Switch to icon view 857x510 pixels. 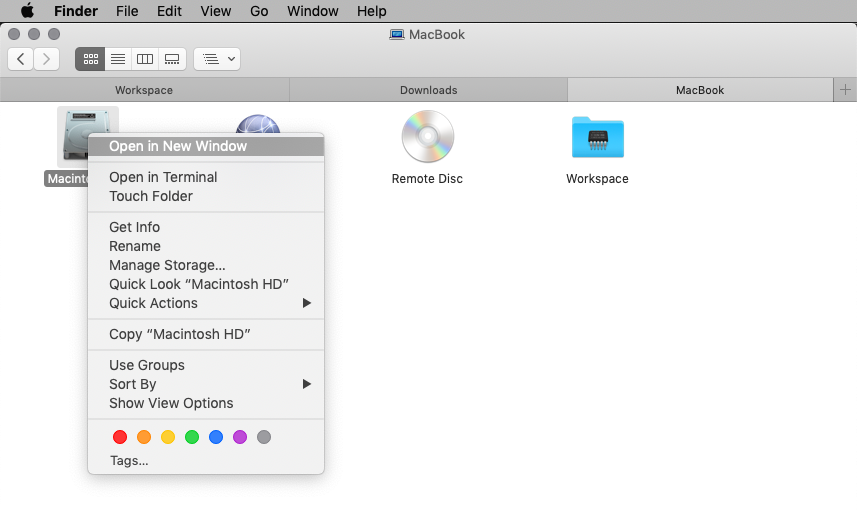(90, 59)
